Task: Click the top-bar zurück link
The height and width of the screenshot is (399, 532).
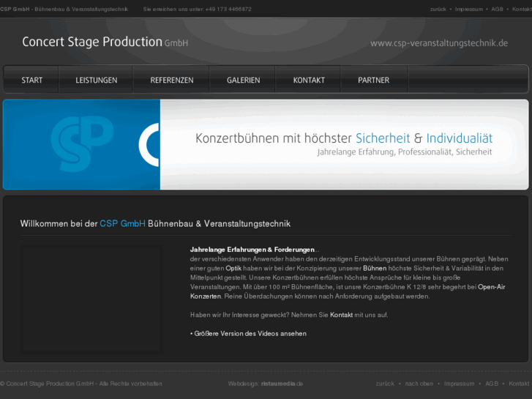Action: (x=438, y=10)
